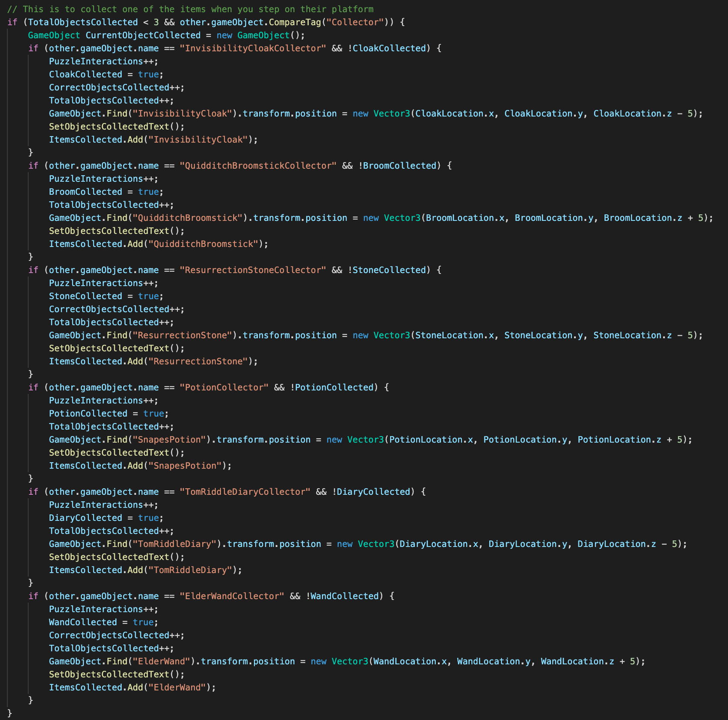Click the "Collector" string in CompareTag
Screen dimensions: 728x720
[355, 22]
